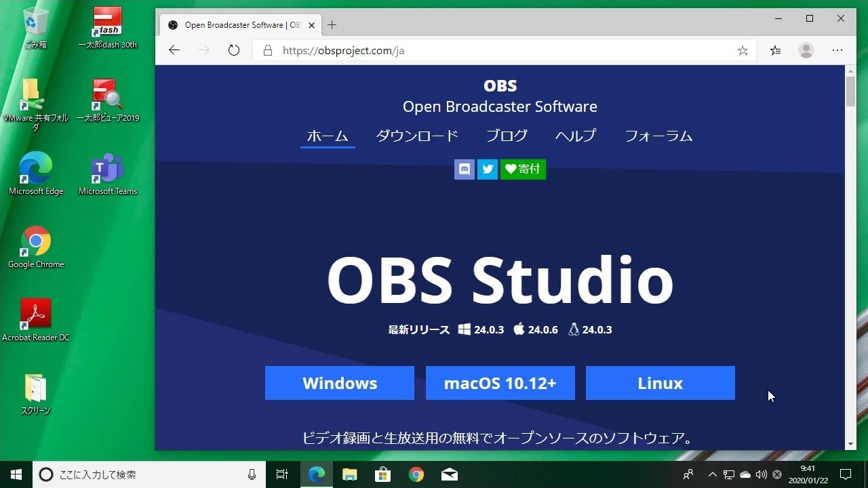868x488 pixels.
Task: Click the taskbar search microphone icon
Action: (252, 474)
